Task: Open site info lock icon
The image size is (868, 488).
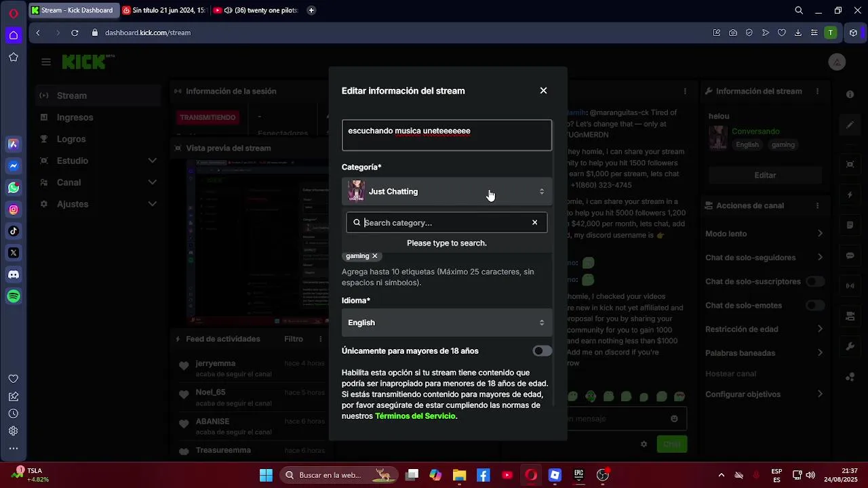Action: [95, 33]
